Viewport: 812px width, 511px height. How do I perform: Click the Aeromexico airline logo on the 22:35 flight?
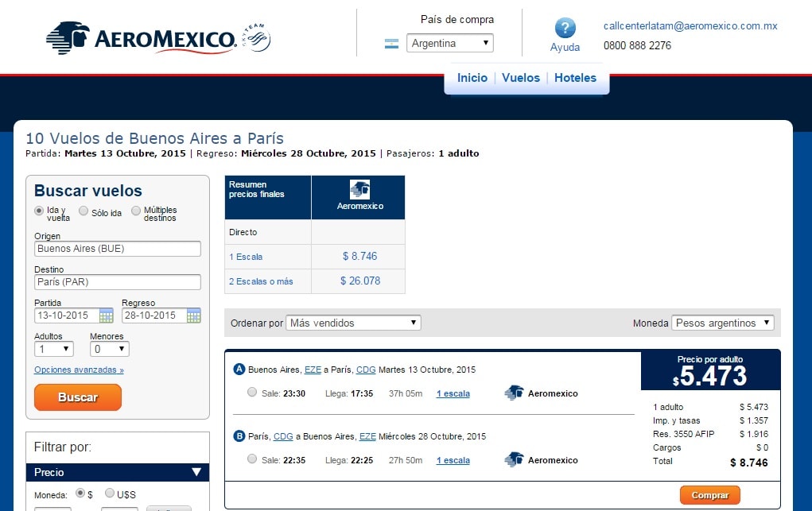point(514,460)
